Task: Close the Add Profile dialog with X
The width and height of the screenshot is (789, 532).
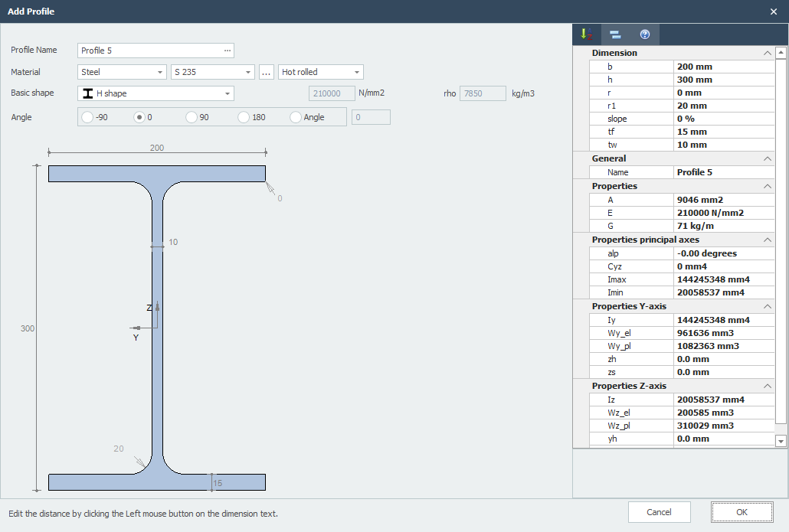Action: (x=774, y=11)
